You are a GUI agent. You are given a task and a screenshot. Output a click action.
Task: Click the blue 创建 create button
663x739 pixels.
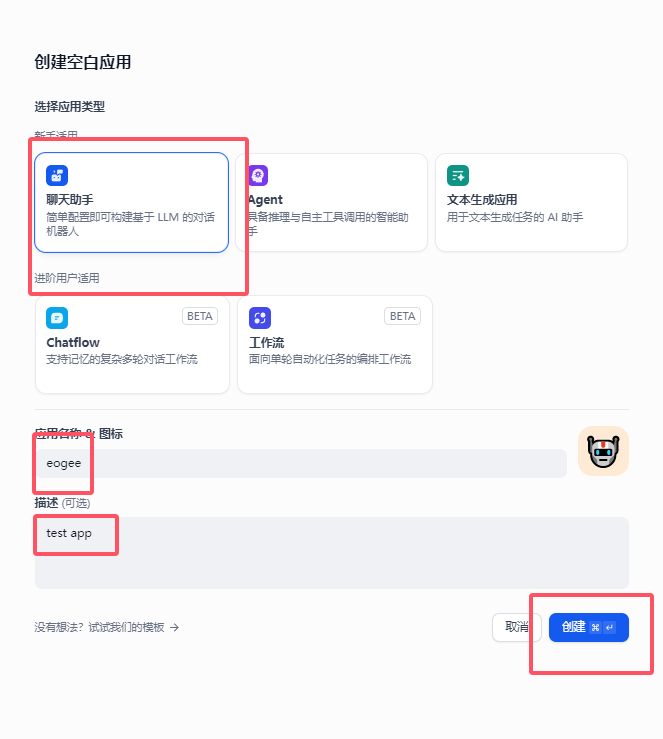pos(589,627)
